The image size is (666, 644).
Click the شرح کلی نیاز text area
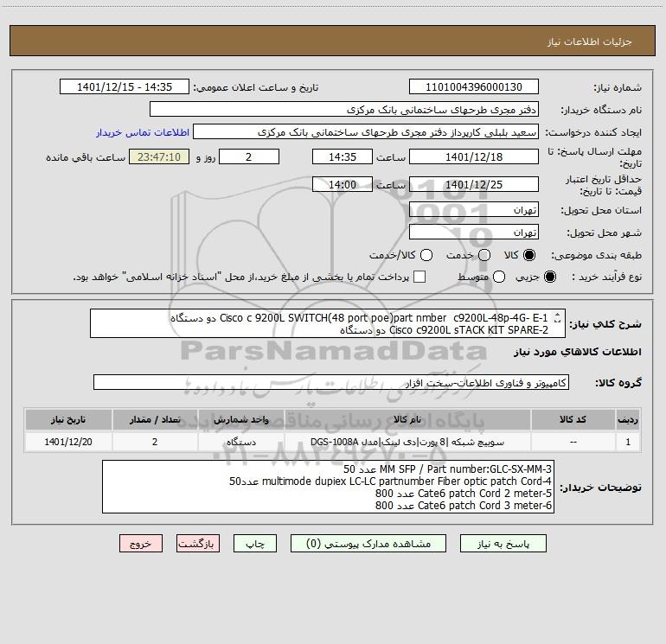pyautogui.click(x=328, y=323)
